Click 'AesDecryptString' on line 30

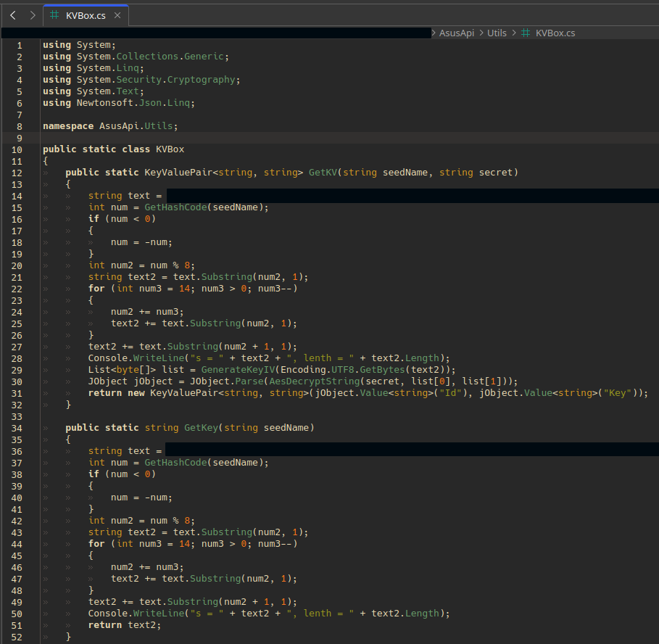[x=315, y=381]
